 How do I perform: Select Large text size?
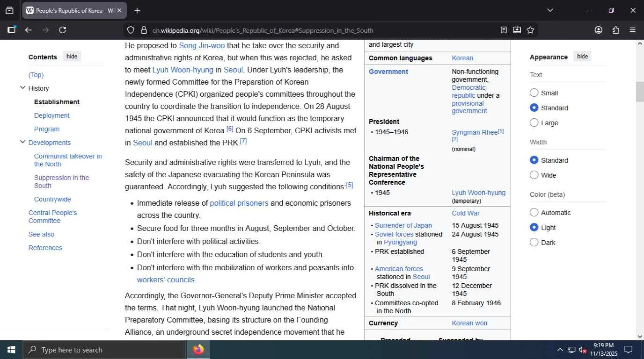(534, 122)
